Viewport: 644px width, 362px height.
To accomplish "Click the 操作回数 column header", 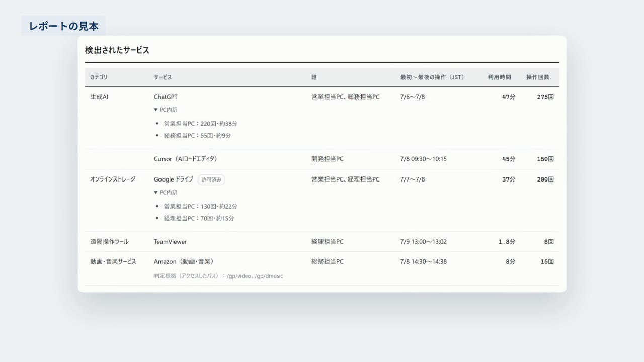I will [538, 77].
